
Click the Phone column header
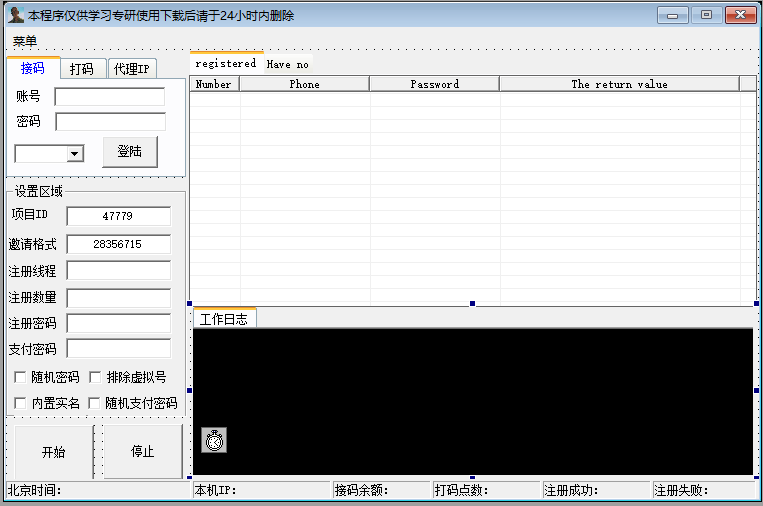pos(305,84)
